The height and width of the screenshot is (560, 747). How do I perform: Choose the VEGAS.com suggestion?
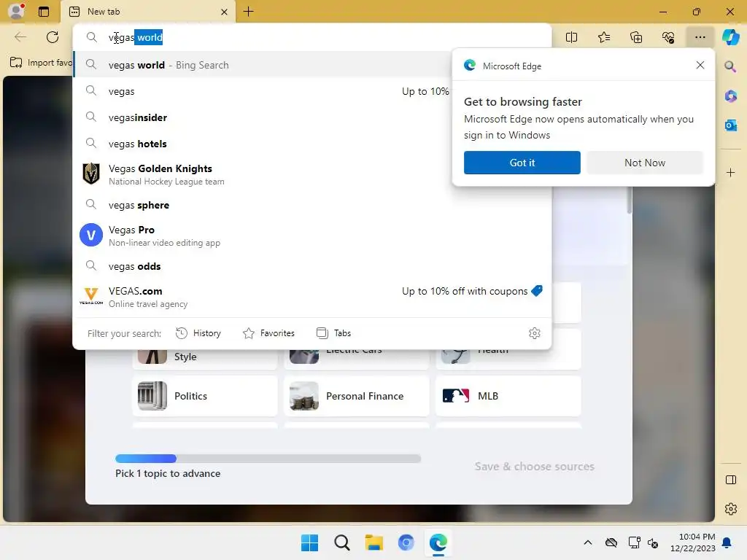coord(312,297)
